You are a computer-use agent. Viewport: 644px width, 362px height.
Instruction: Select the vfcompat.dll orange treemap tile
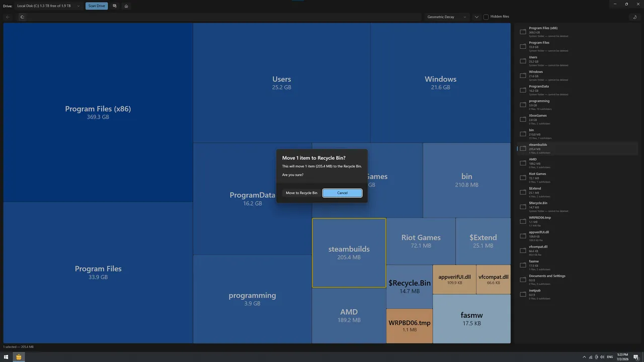click(494, 280)
